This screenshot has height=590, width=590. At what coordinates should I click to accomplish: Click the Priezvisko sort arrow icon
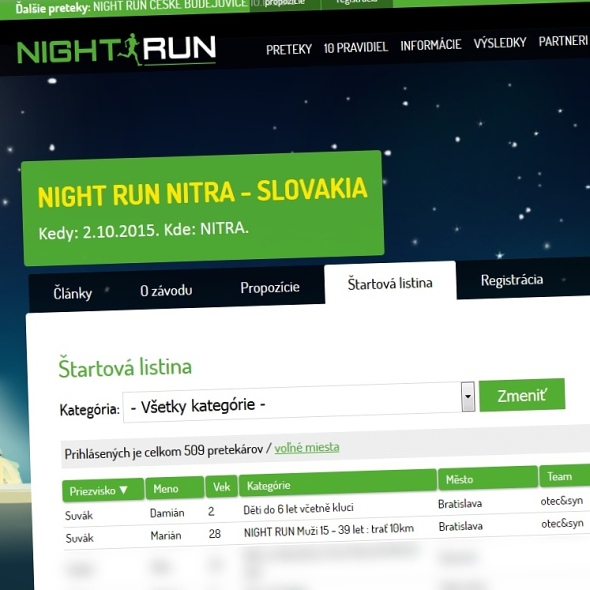pyautogui.click(x=124, y=490)
